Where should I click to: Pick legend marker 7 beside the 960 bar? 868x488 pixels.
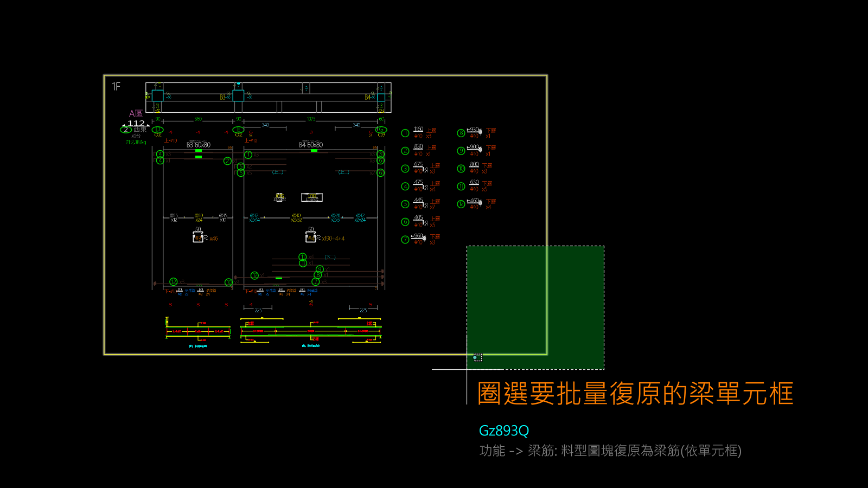pyautogui.click(x=405, y=240)
